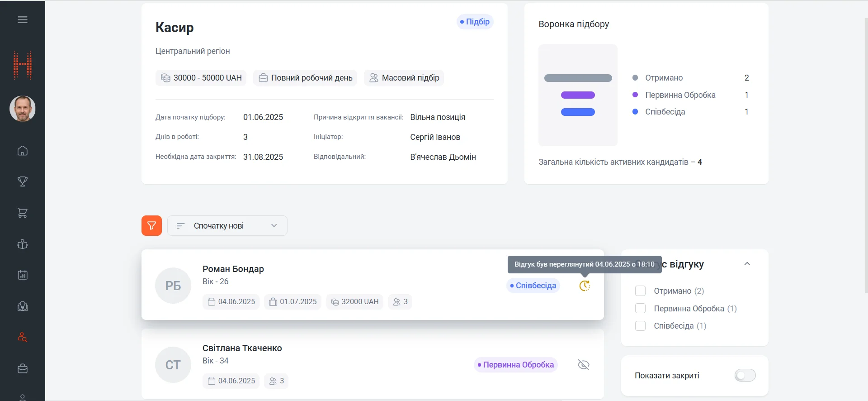Collapse the status filter panel chevron
Screen dimensions: 868x401
click(747, 264)
